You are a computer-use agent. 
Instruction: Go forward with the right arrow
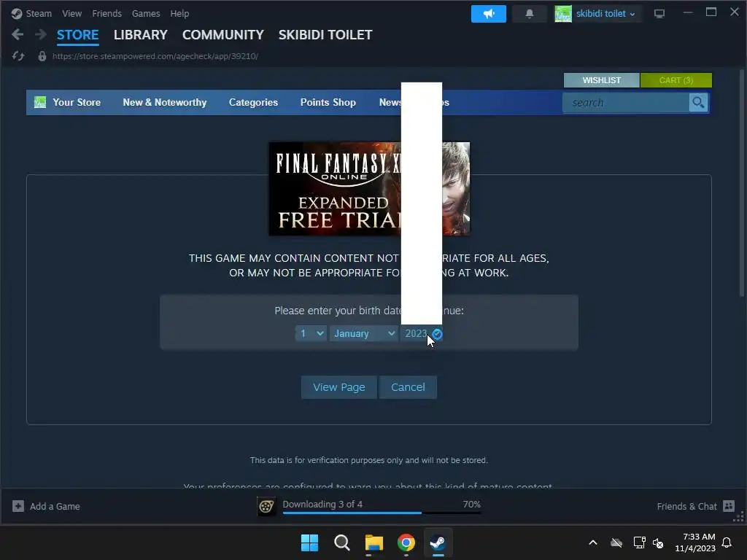click(41, 34)
